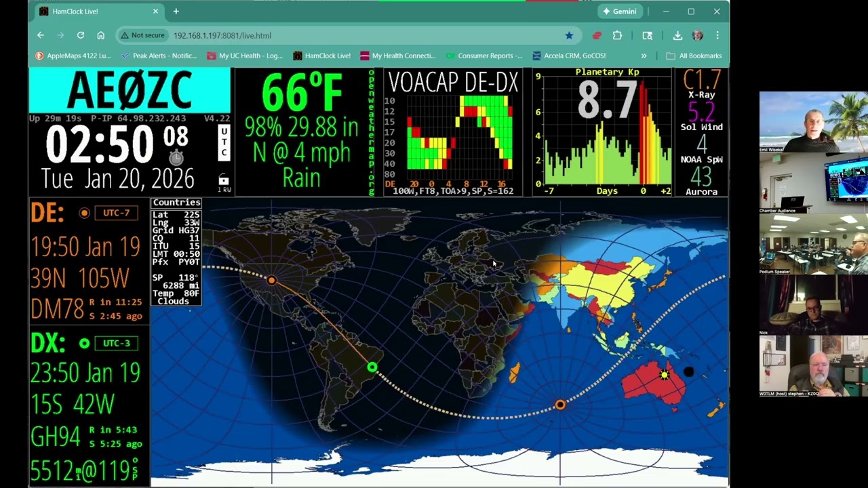868x488 pixels.
Task: Open browser downloads icon
Action: (677, 35)
